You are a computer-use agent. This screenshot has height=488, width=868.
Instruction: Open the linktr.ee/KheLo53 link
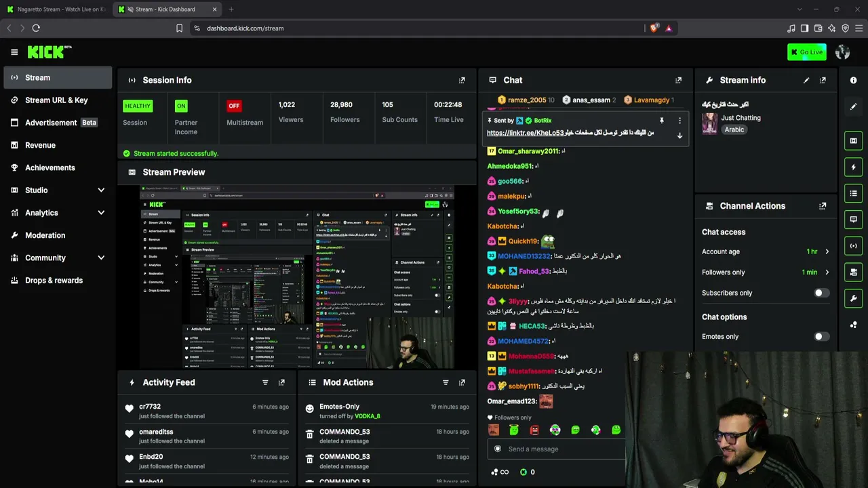(526, 133)
